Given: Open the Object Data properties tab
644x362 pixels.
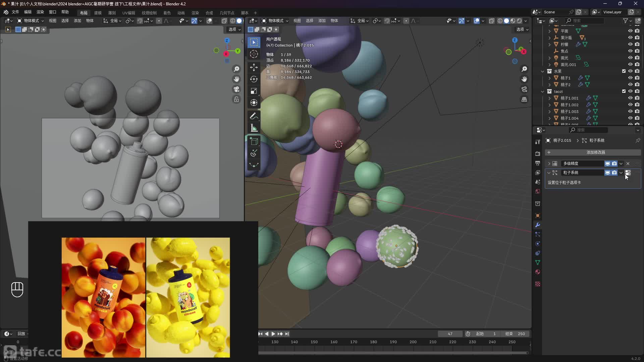Looking at the screenshot, I should (538, 262).
